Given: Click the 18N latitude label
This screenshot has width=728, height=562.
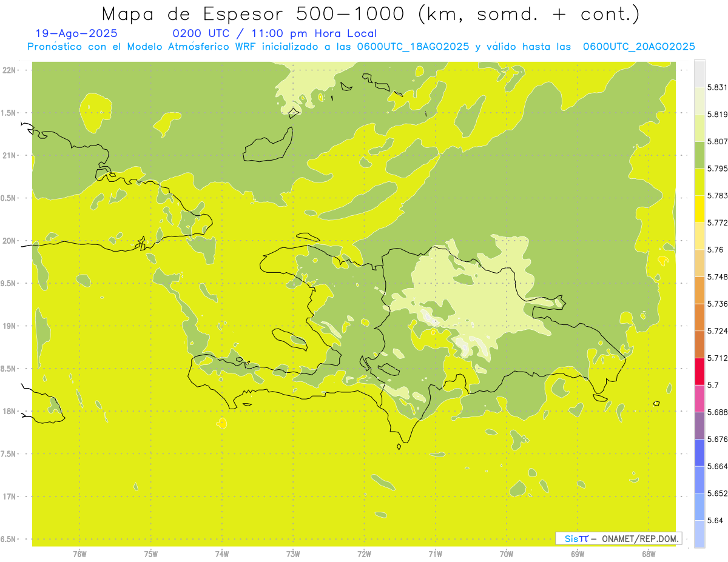Looking at the screenshot, I should click(10, 411).
